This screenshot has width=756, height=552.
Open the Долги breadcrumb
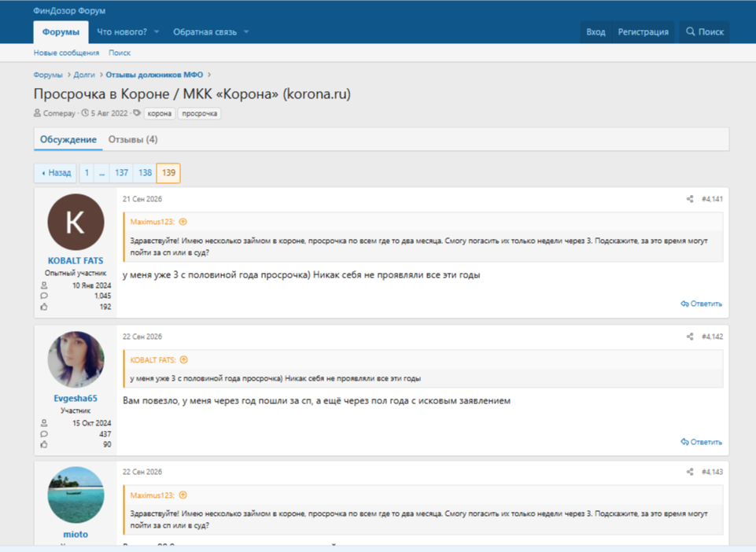click(84, 75)
